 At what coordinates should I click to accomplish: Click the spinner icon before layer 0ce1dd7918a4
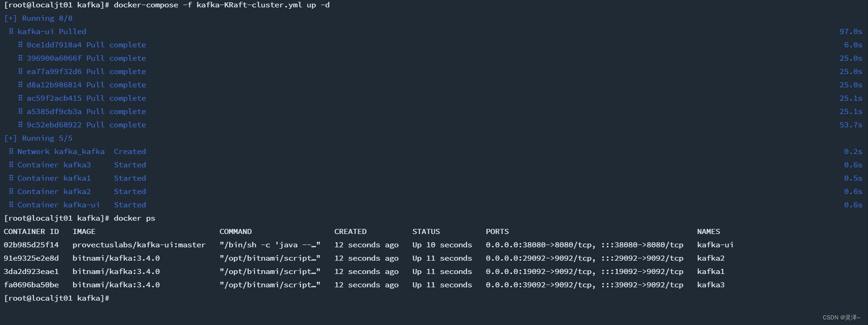coord(20,45)
